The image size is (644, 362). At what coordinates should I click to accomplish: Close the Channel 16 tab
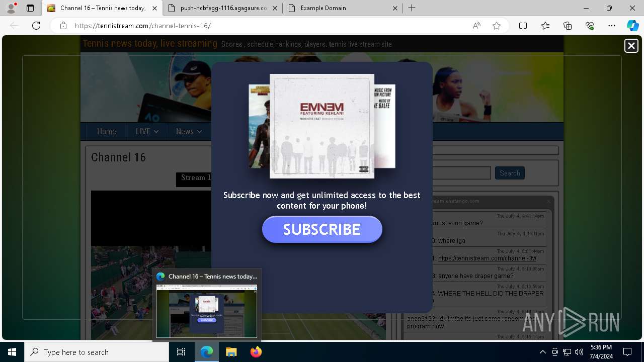(x=154, y=8)
